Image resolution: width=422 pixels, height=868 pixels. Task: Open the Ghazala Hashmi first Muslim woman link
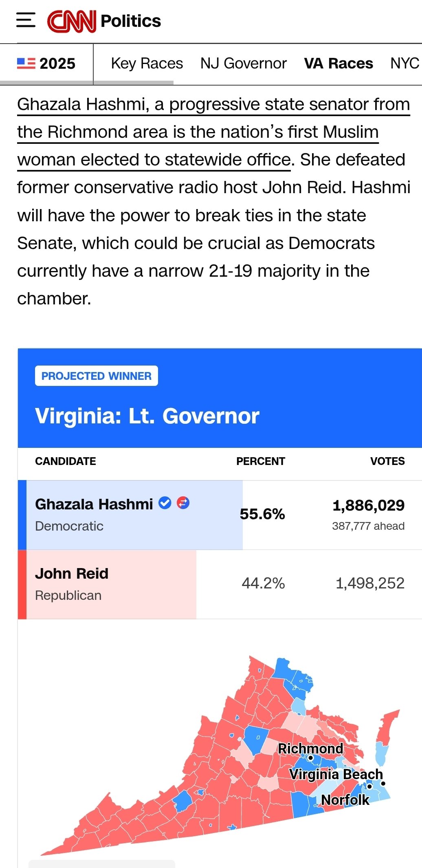coord(198,132)
